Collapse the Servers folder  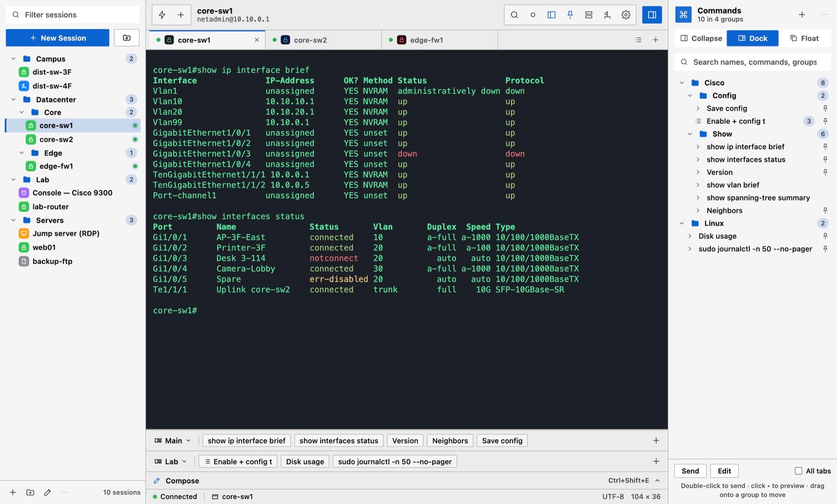(x=14, y=220)
